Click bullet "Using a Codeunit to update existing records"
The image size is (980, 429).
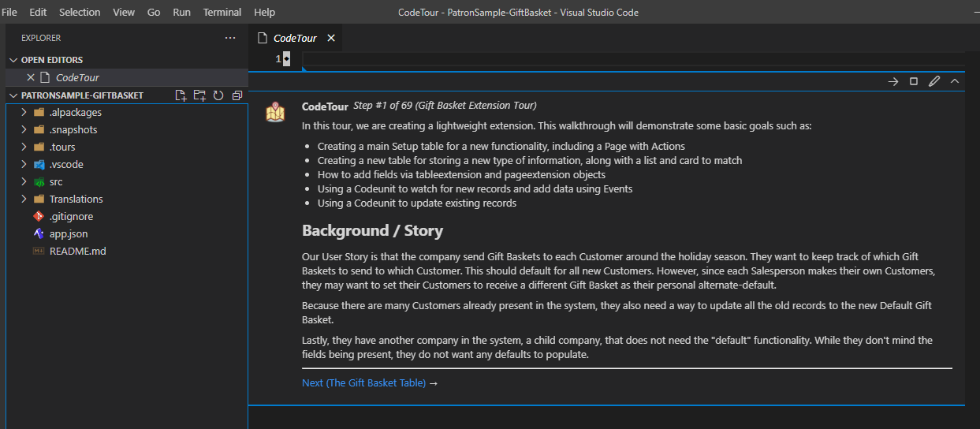click(x=417, y=203)
